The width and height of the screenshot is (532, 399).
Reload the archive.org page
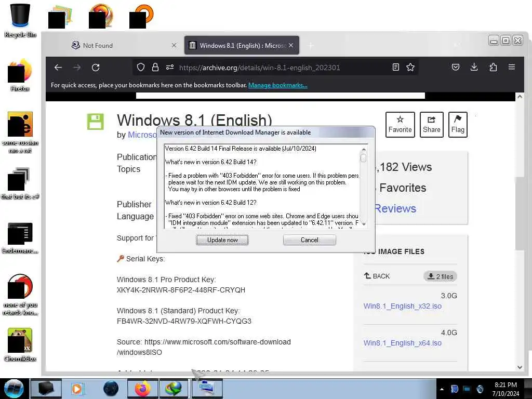click(96, 68)
